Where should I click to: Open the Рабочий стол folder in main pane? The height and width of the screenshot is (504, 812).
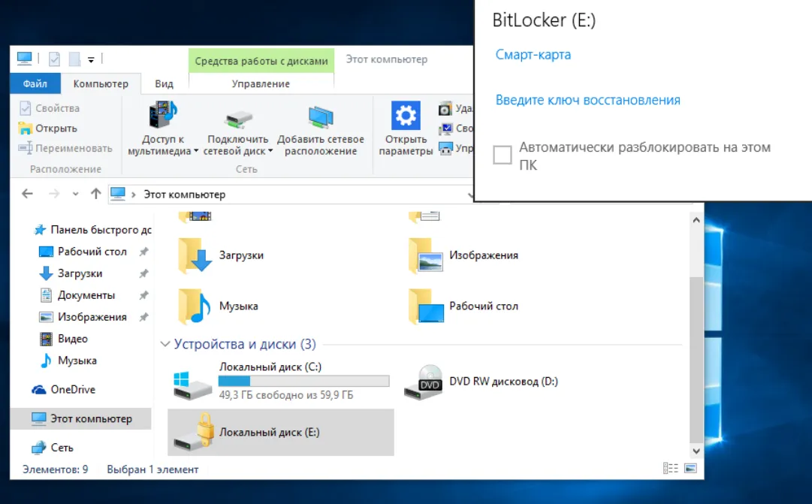point(463,306)
